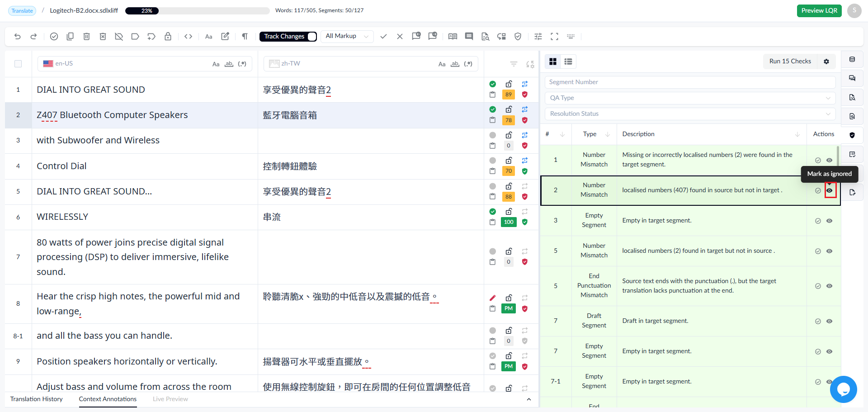
Task: Switch QA results to grid view
Action: tap(553, 62)
